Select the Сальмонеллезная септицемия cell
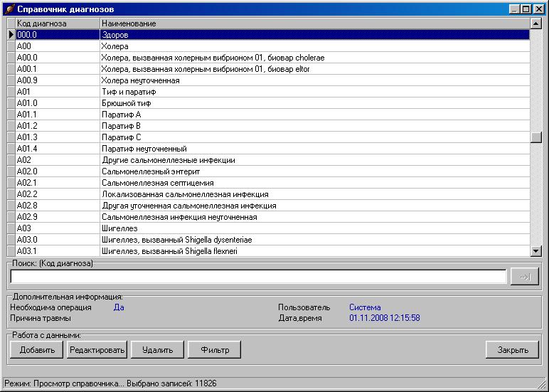This screenshot has height=392, width=549. [x=315, y=183]
